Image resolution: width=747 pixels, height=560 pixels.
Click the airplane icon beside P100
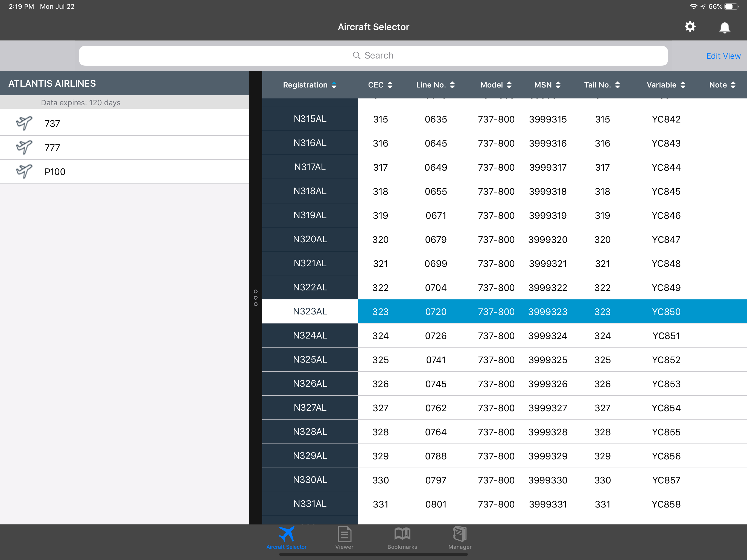pyautogui.click(x=24, y=171)
